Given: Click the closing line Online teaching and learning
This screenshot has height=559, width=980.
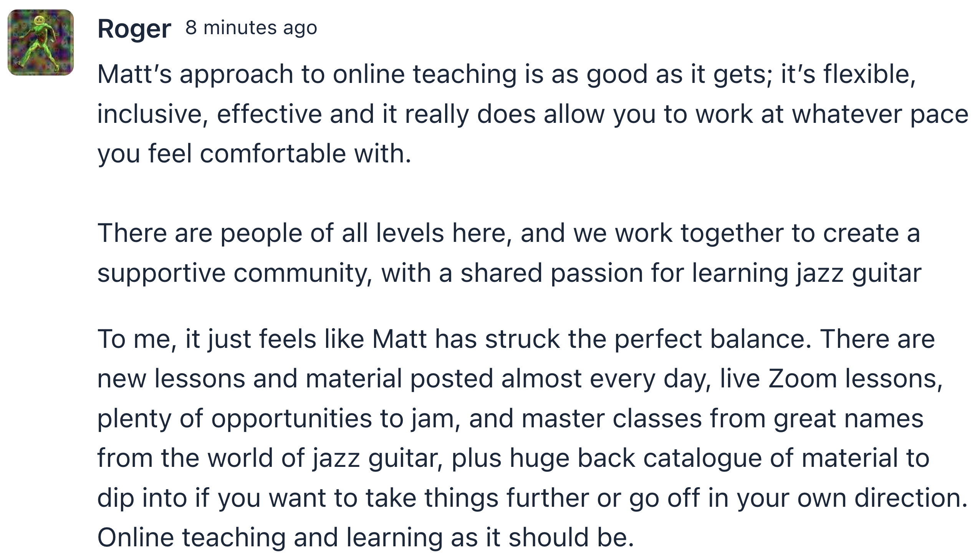Looking at the screenshot, I should [x=366, y=537].
